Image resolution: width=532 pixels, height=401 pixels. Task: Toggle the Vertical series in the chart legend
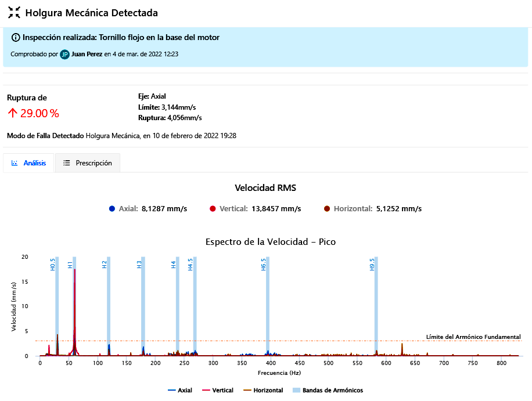point(217,390)
